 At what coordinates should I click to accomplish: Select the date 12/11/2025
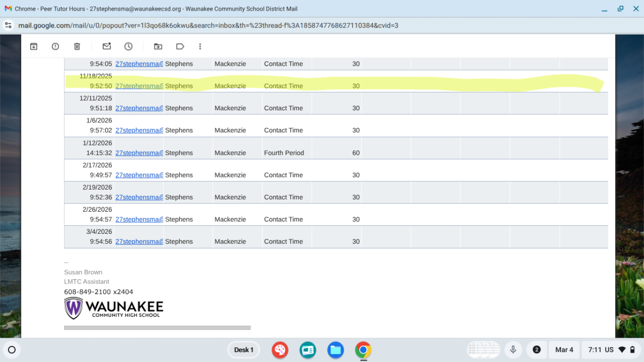click(96, 98)
